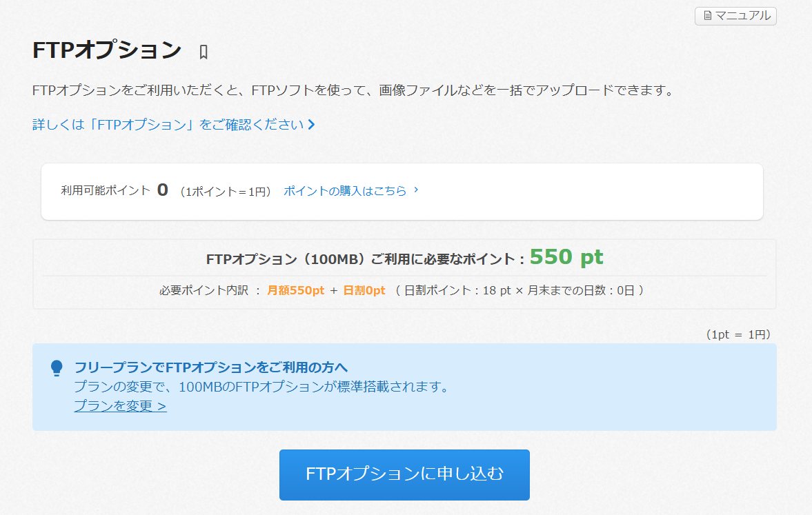The image size is (812, 515).
Task: Click the green 550 pt value
Action: point(566,257)
